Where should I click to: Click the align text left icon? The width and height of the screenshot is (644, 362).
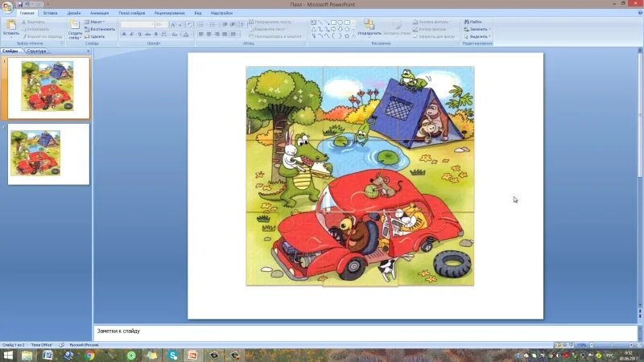(201, 35)
